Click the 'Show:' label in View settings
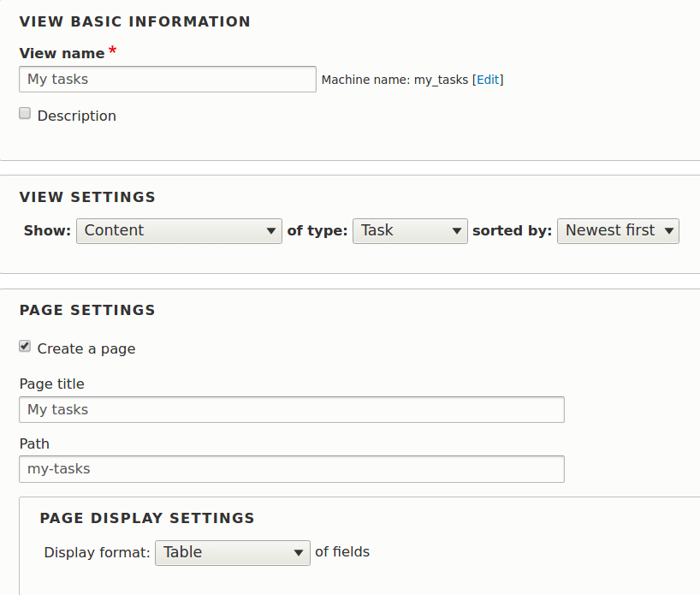 click(x=47, y=230)
